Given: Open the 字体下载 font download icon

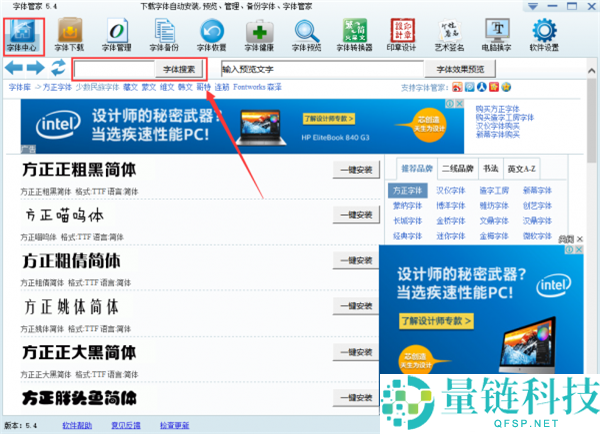Looking at the screenshot, I should point(70,36).
